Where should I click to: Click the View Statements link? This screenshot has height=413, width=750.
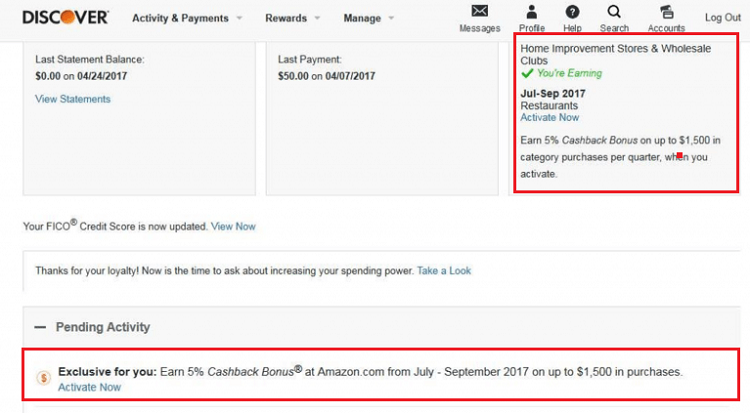[73, 99]
